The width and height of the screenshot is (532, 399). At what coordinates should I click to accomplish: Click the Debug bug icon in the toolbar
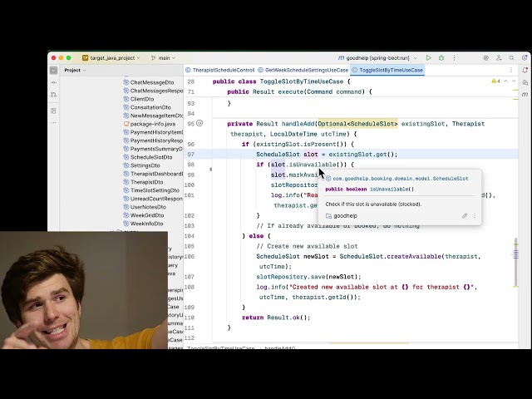(440, 58)
